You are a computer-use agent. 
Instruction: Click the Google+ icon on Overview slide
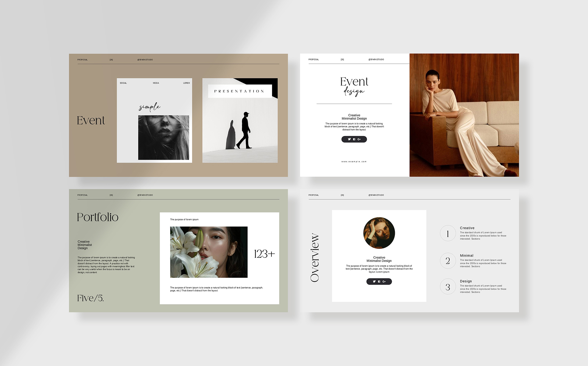click(384, 282)
